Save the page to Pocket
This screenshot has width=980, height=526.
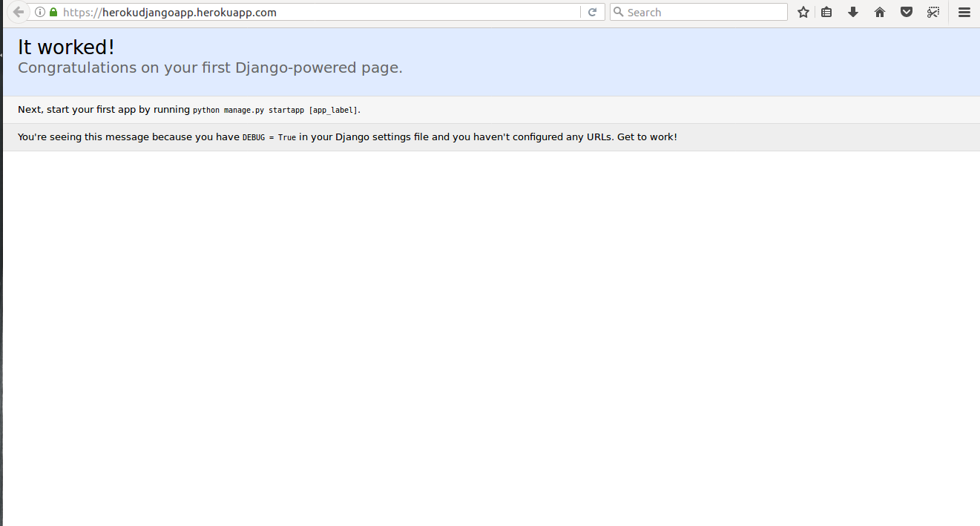[x=906, y=12]
